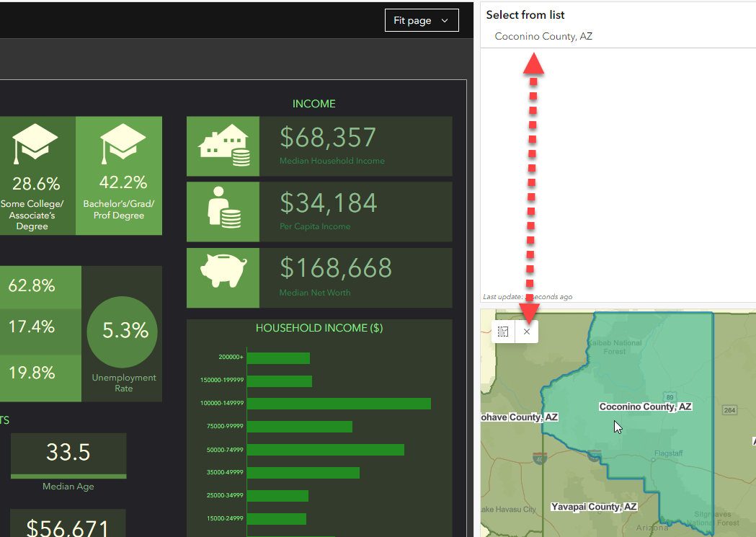
Task: Select the piggy bank net worth icon
Action: click(223, 278)
